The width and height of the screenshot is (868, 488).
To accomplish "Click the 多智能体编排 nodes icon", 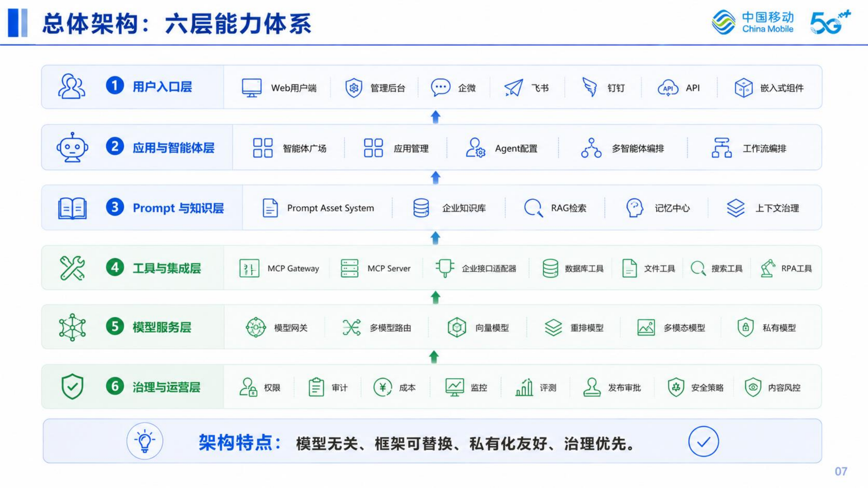I will point(591,148).
